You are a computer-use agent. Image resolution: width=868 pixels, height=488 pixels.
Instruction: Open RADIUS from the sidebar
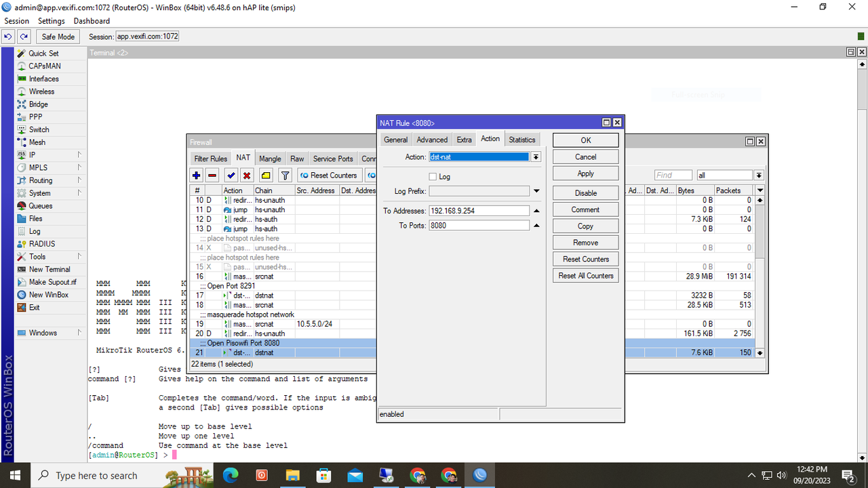42,244
